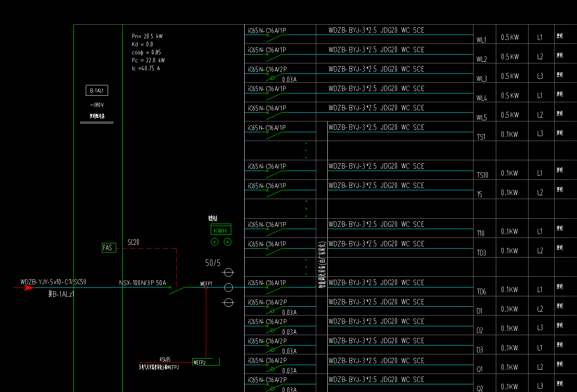Pick the RCD breaker symbol in D1 row
577x392 pixels.
tap(274, 309)
